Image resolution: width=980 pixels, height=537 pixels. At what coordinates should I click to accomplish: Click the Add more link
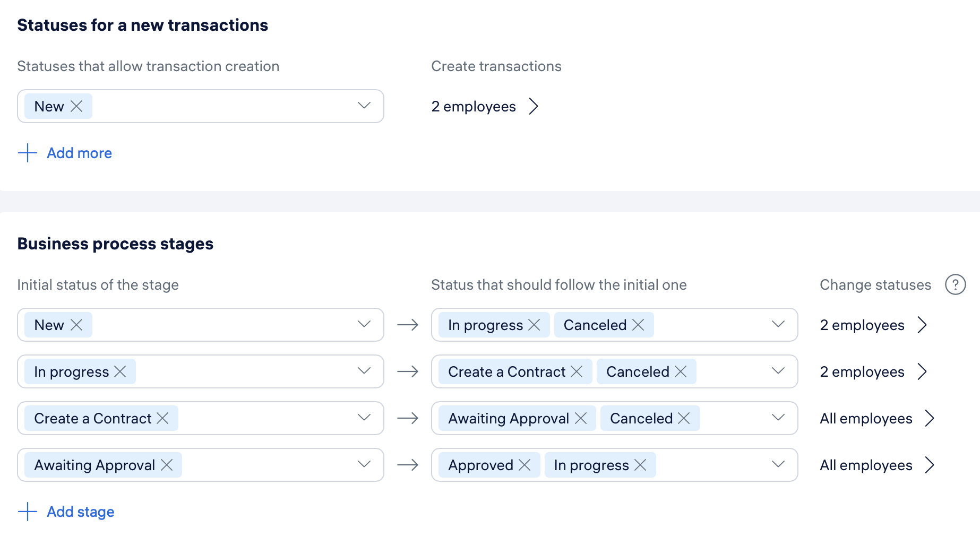(79, 153)
